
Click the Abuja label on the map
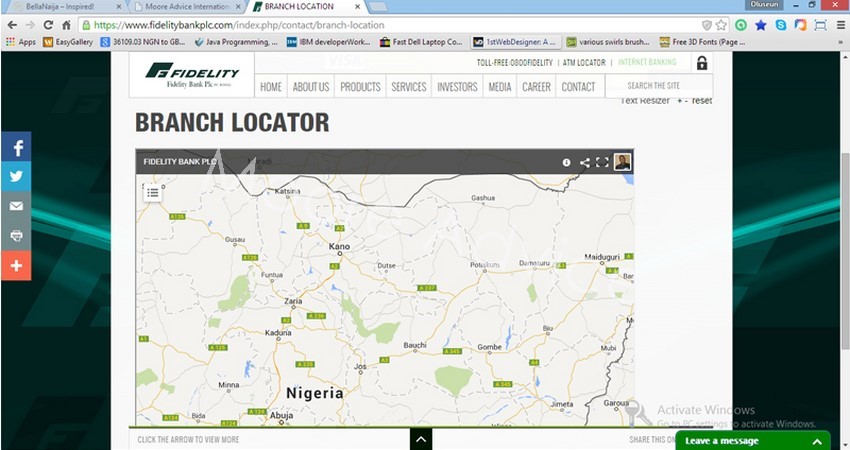point(281,415)
